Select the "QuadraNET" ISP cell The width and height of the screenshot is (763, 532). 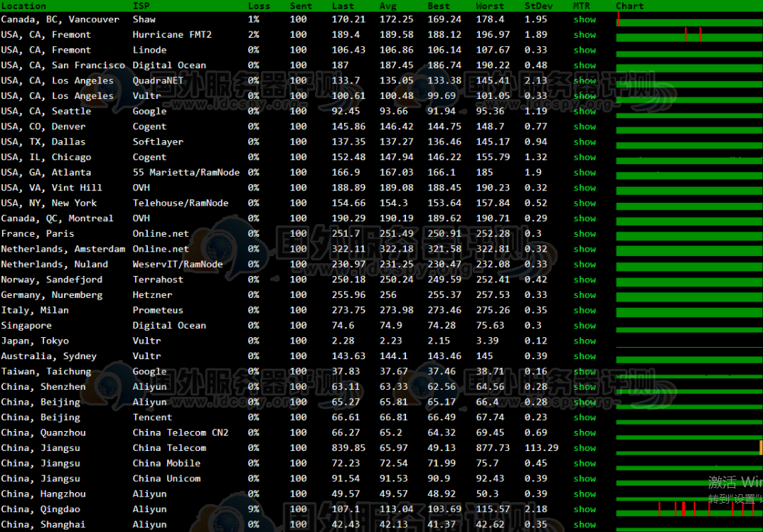pos(158,81)
